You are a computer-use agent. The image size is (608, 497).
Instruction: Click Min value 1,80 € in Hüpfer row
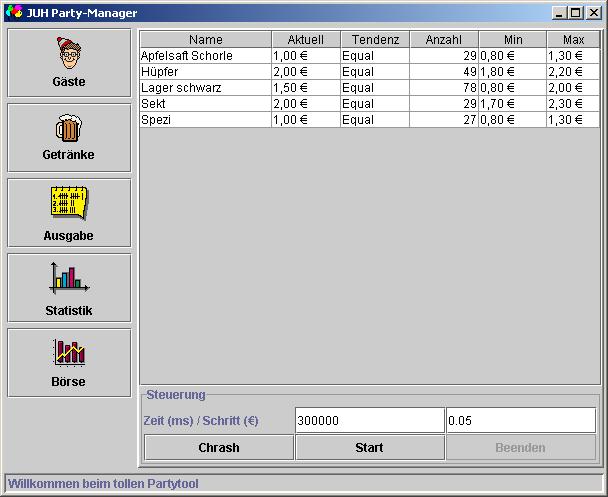click(513, 72)
